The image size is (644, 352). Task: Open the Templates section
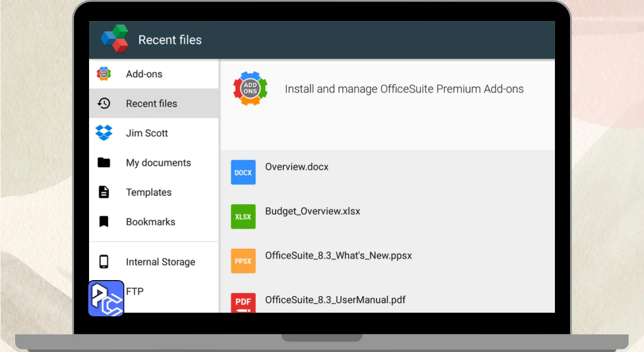click(154, 192)
